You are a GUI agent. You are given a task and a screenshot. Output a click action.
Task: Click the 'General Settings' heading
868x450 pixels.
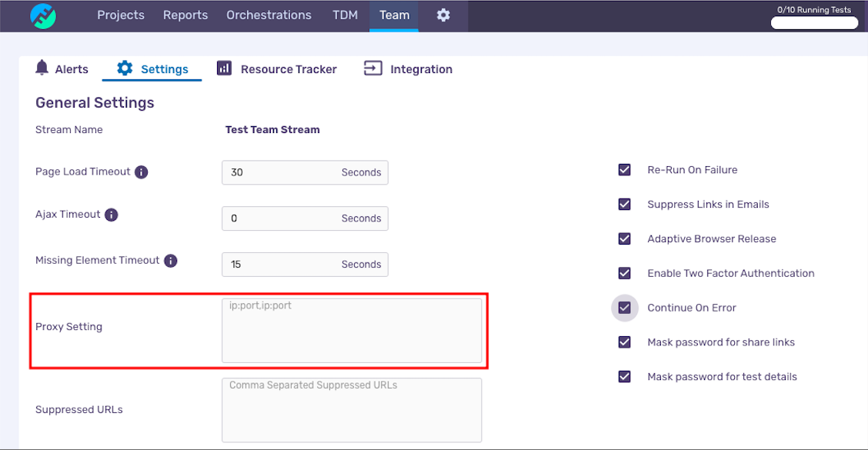pos(95,103)
